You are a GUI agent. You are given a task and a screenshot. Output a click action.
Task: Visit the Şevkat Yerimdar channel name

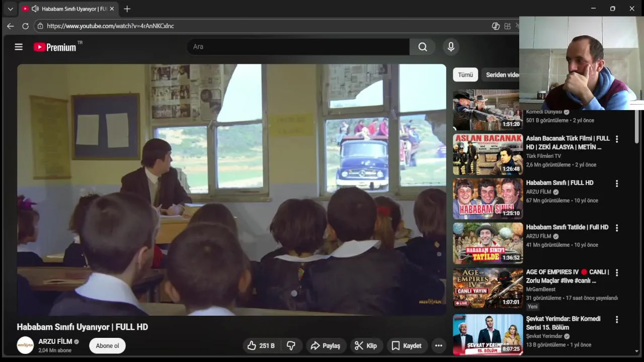(544, 336)
